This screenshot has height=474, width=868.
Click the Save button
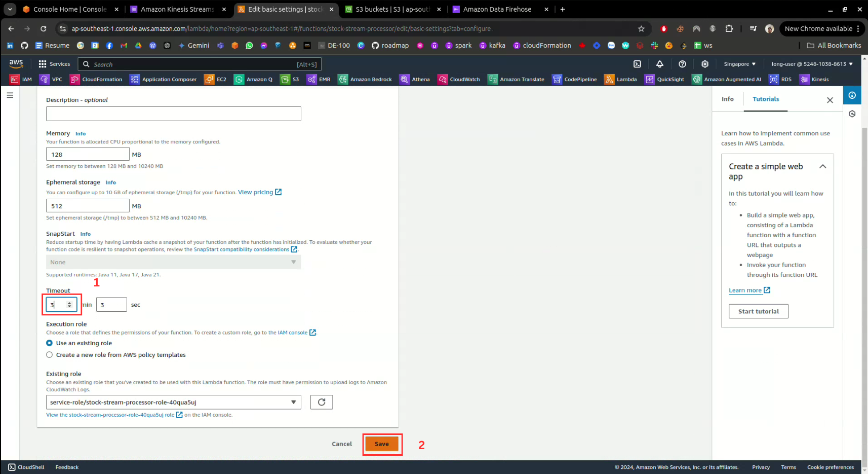click(x=382, y=444)
